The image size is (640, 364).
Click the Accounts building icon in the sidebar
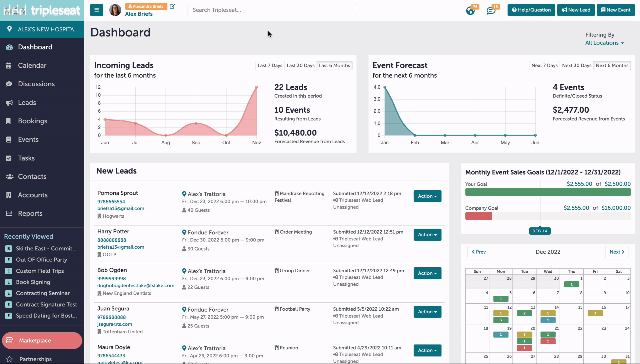[8, 195]
